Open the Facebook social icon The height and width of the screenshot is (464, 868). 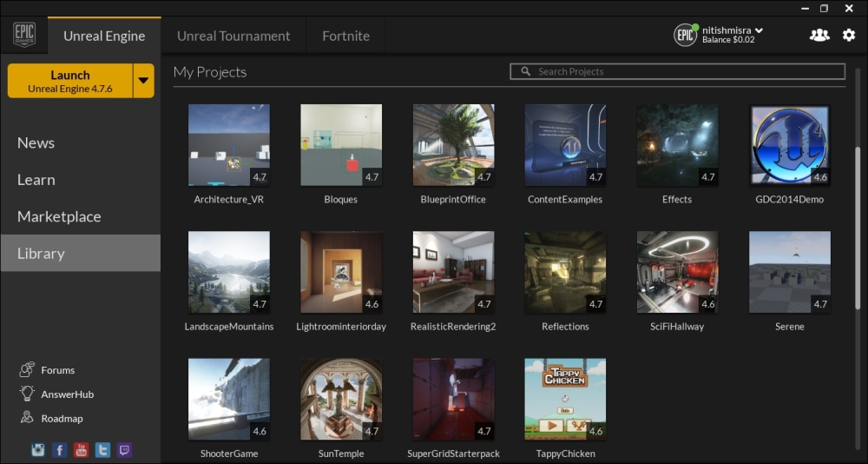pyautogui.click(x=59, y=449)
